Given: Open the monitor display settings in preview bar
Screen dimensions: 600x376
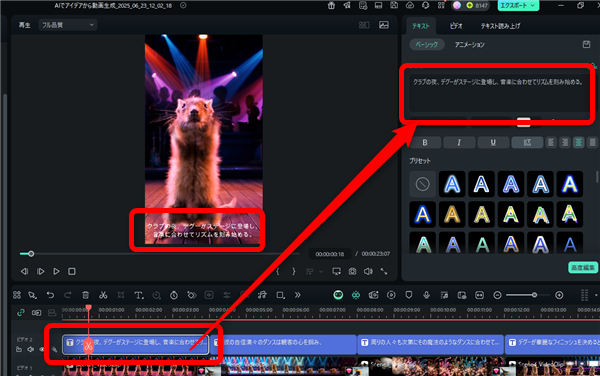Looking at the screenshot, I should (336, 271).
